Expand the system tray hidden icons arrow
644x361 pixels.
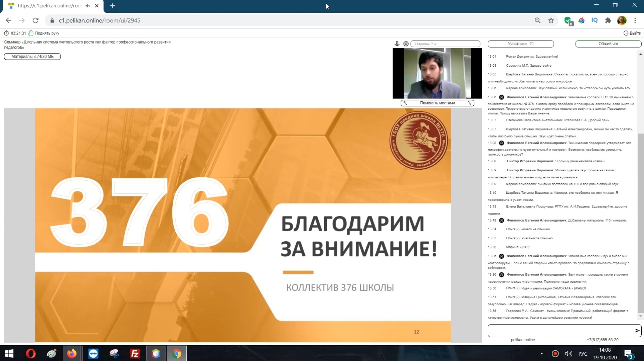[541, 353]
